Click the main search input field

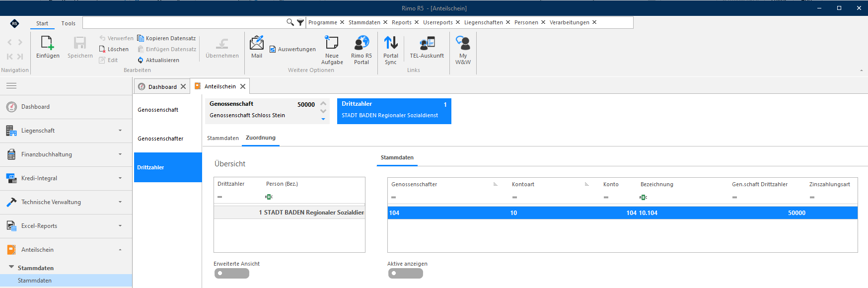(184, 22)
